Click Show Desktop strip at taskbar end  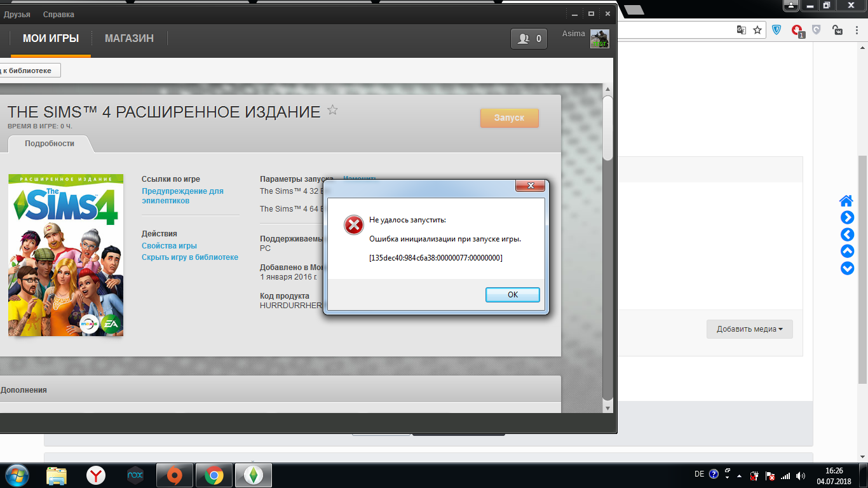[864, 475]
